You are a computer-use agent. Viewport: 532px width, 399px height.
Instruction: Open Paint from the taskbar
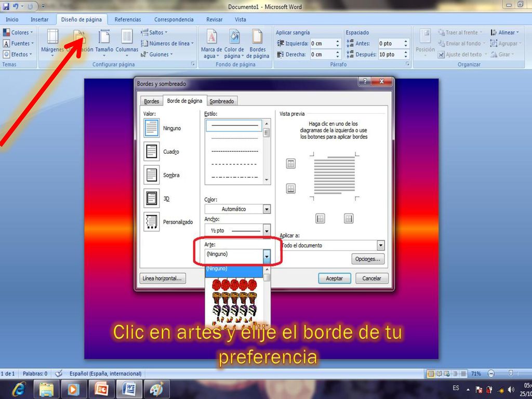[157, 389]
